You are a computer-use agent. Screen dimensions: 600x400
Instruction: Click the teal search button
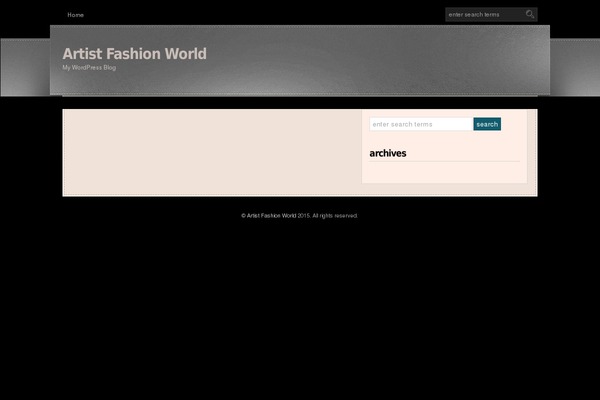[x=487, y=124]
